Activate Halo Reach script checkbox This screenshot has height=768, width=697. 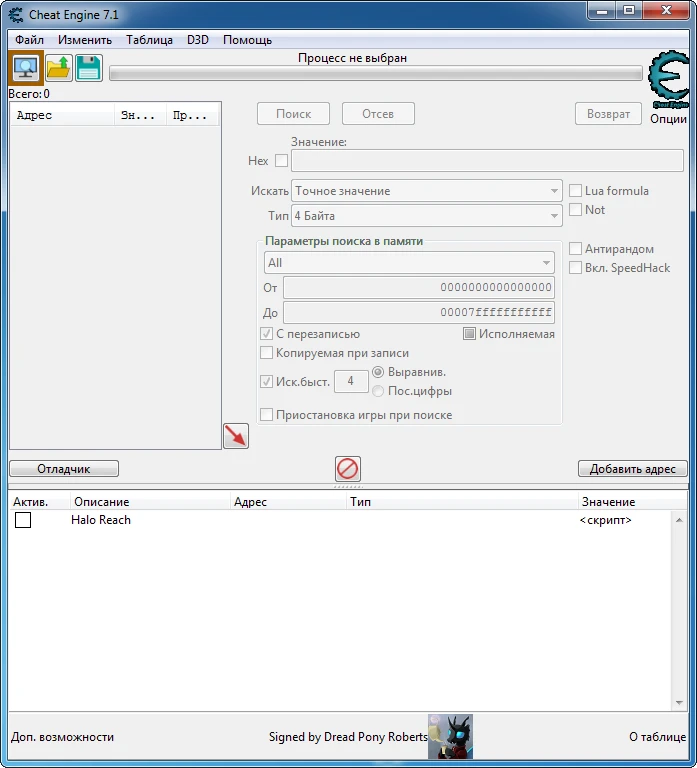[23, 520]
